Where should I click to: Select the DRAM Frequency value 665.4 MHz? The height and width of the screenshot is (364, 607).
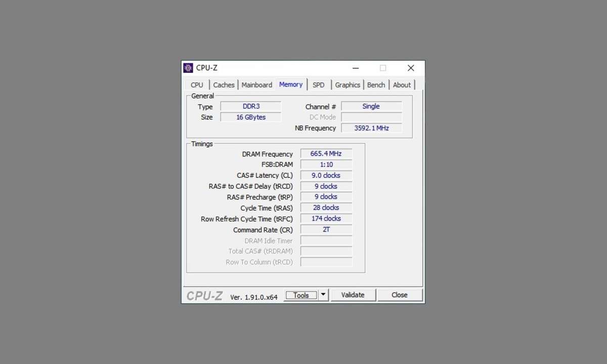(x=326, y=154)
